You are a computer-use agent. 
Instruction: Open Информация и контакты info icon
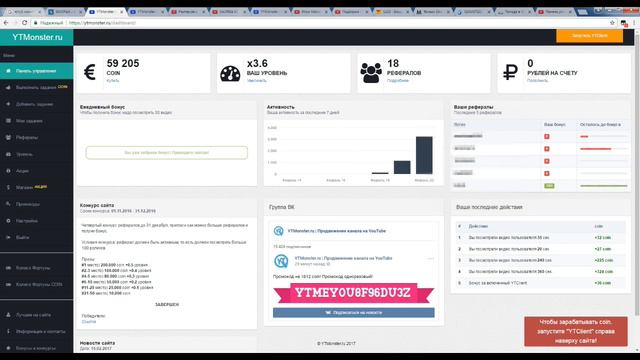8,331
